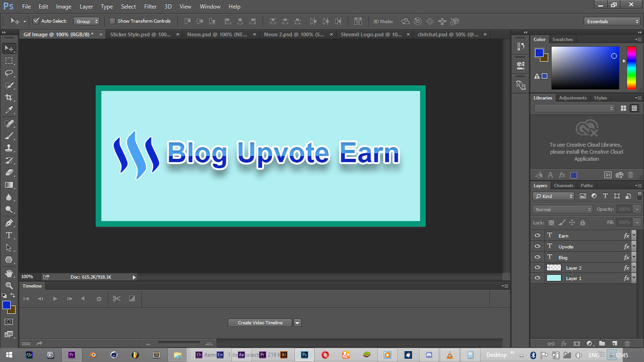644x362 pixels.
Task: Choose the Eyedropper tool
Action: (9, 110)
